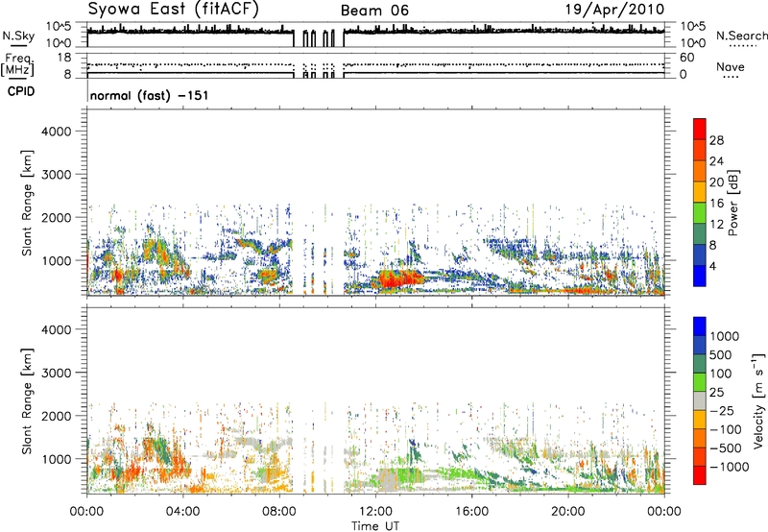The height and width of the screenshot is (532, 768).
Task: Click the '-1000' velocity colorbar value
Action: pyautogui.click(x=729, y=467)
